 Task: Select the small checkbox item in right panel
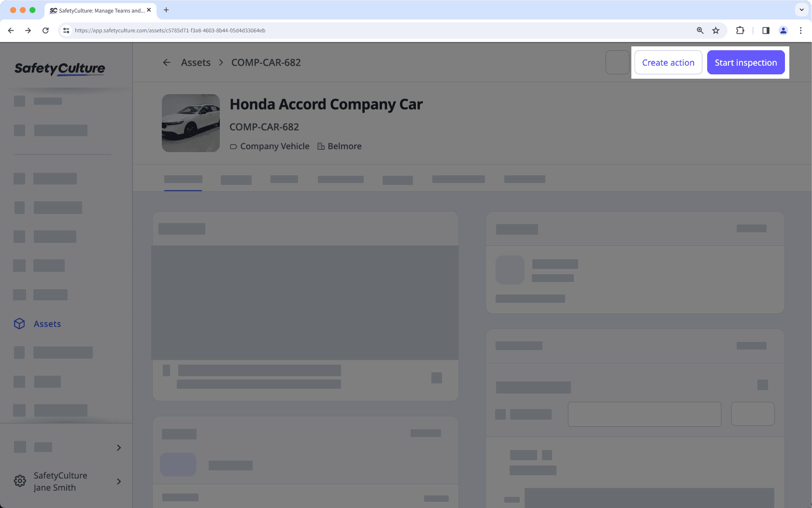click(x=499, y=414)
